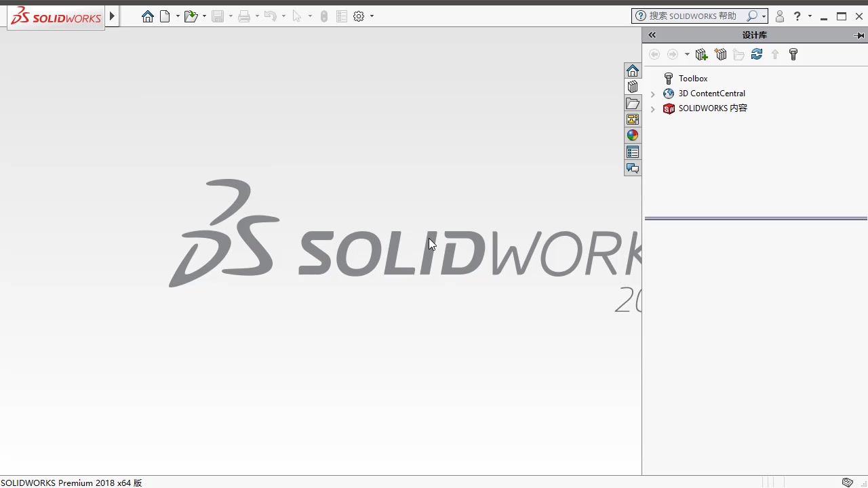Open the Custom Properties panel
The image size is (868, 488).
point(632,152)
